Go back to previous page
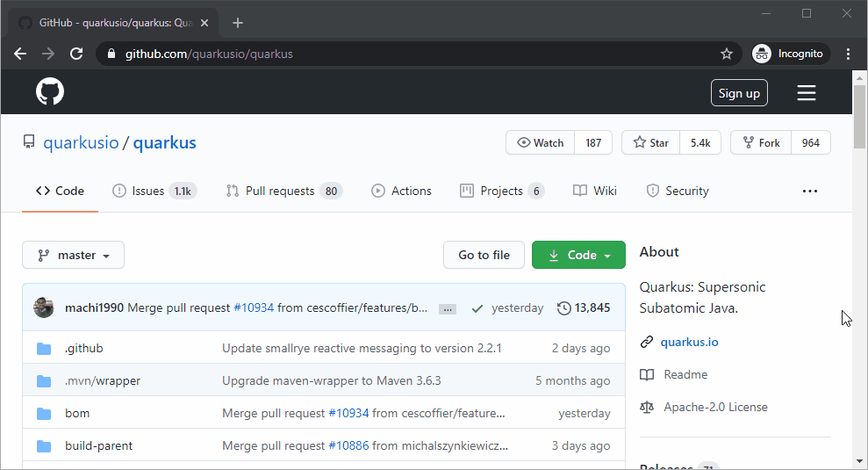The height and width of the screenshot is (470, 868). 20,54
